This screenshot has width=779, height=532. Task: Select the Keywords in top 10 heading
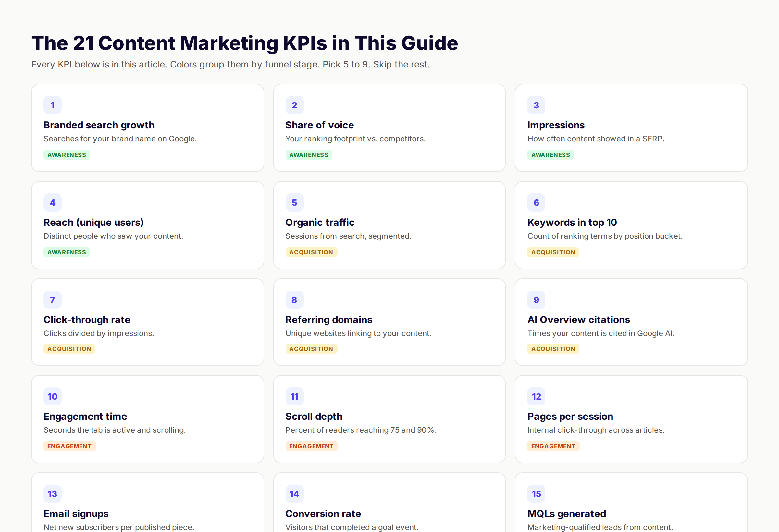[572, 223]
